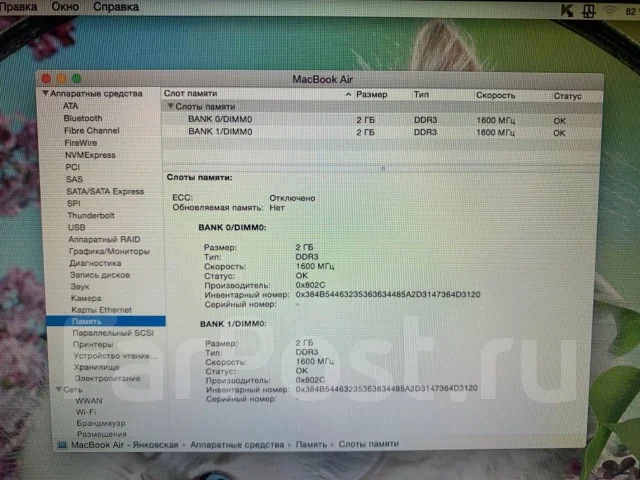Viewport: 640px width, 480px height.
Task: Open the Окно menu
Action: (x=65, y=7)
